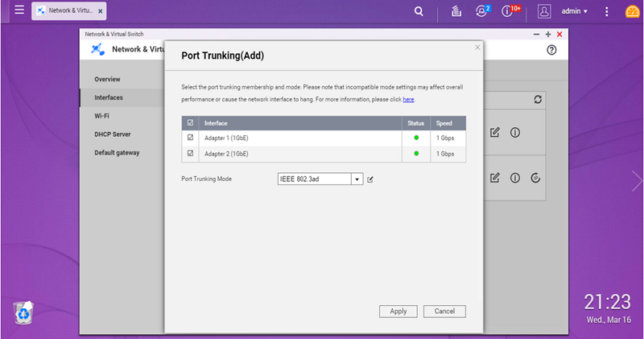The width and height of the screenshot is (644, 339).
Task: Click the upper adapter info icon
Action: [x=515, y=132]
